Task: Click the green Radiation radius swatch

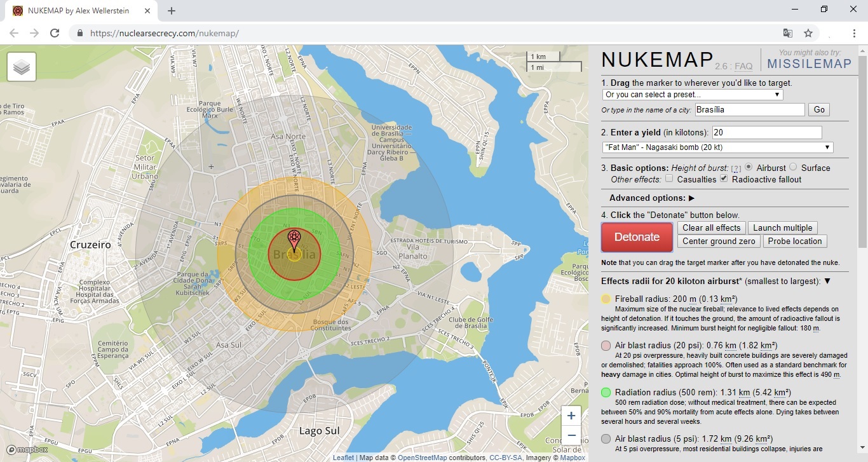Action: pyautogui.click(x=606, y=392)
